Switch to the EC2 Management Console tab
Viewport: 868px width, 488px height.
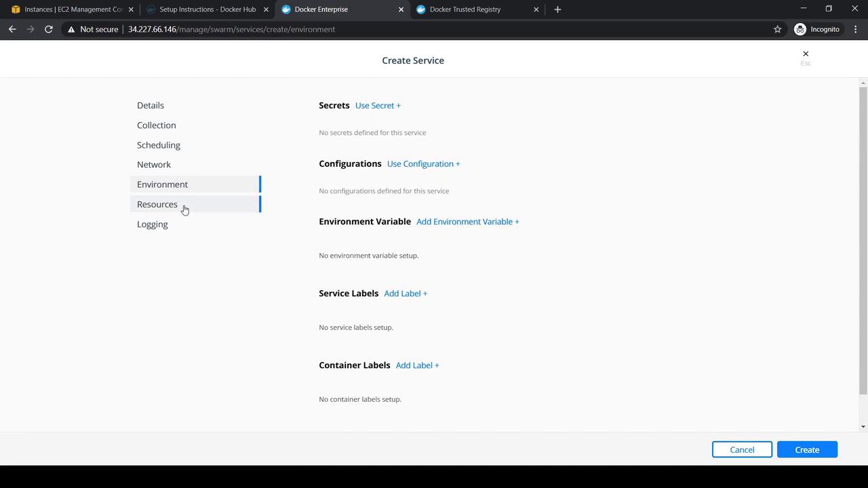(x=68, y=9)
